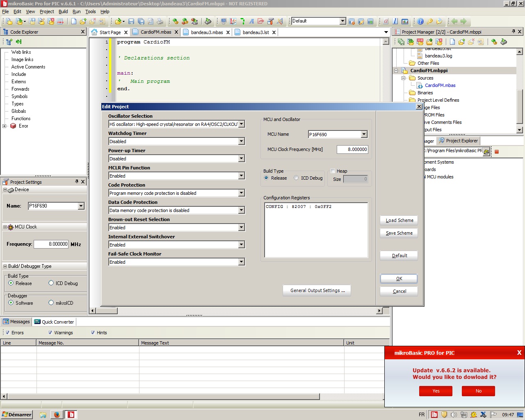This screenshot has height=420, width=525.
Task: Click the New Project icon in toolbar
Action: pos(9,21)
